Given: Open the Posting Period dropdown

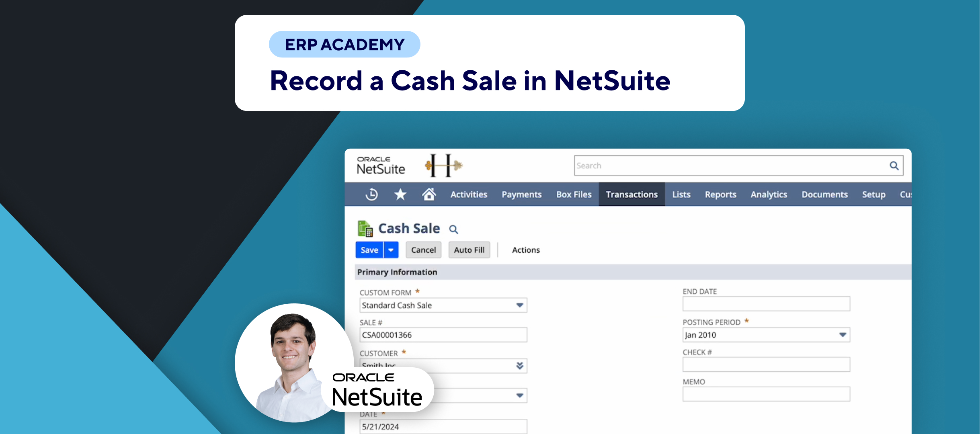Looking at the screenshot, I should point(843,335).
